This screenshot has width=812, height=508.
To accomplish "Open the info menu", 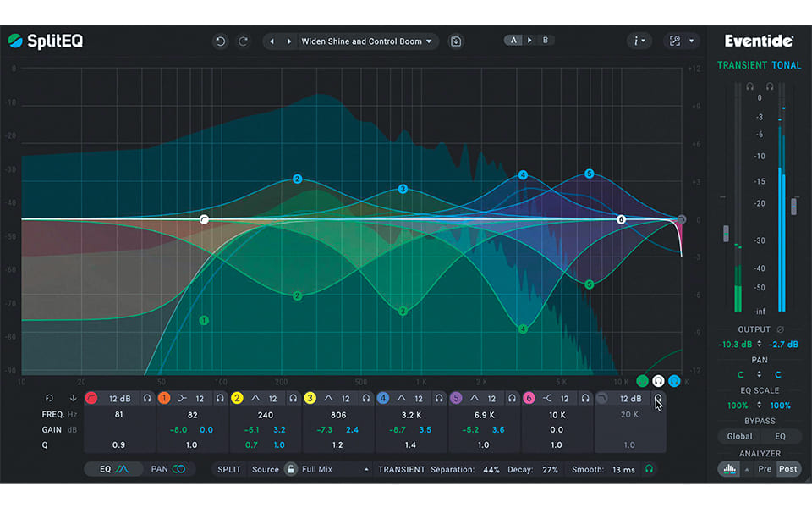I will (639, 41).
